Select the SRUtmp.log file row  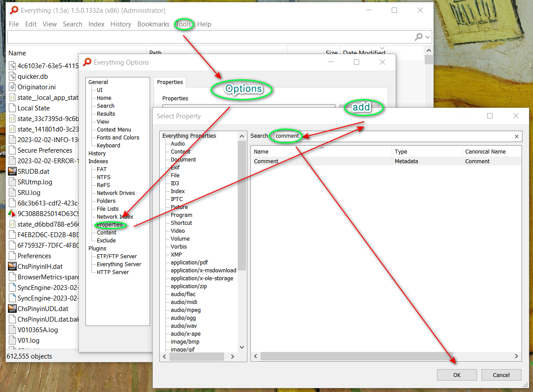click(35, 182)
